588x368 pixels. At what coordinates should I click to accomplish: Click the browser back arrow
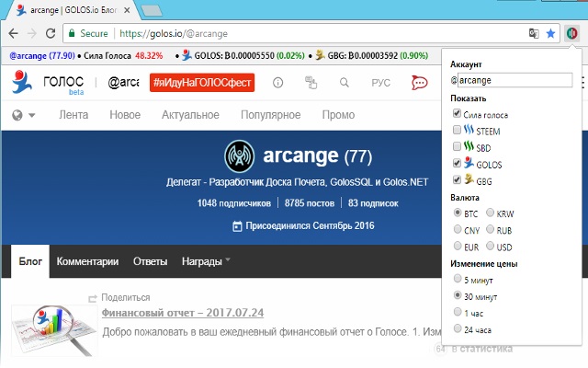click(x=13, y=33)
